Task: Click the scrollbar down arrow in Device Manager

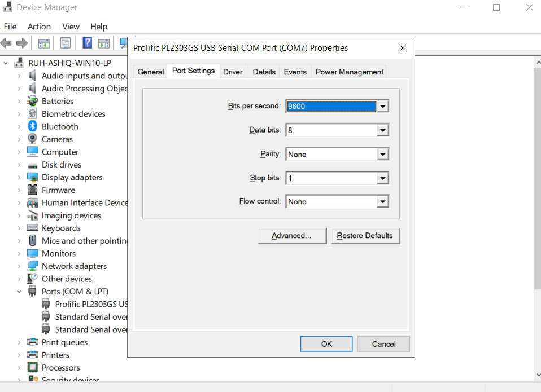Action: coord(538,375)
